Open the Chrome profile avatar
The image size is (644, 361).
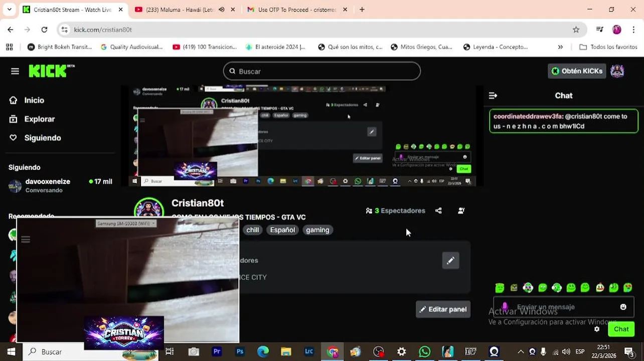(x=617, y=30)
